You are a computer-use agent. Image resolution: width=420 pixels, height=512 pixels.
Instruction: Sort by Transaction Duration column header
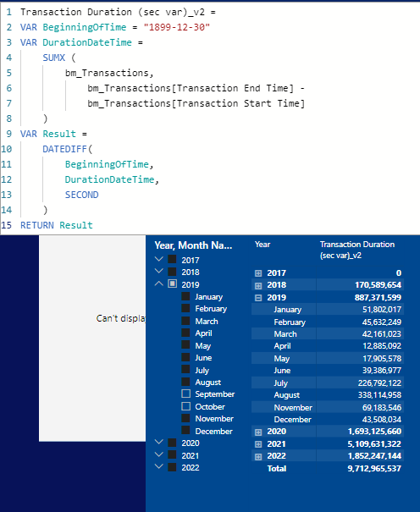click(357, 250)
